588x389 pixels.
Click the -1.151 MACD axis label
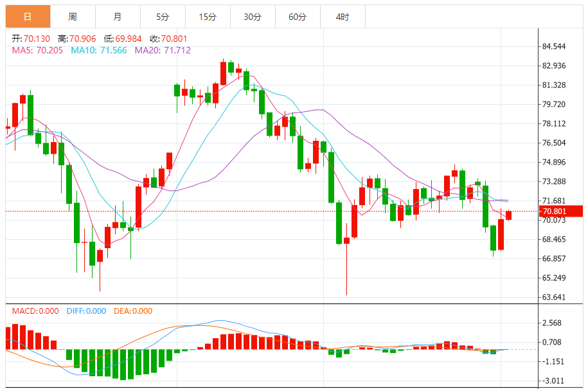tap(553, 361)
